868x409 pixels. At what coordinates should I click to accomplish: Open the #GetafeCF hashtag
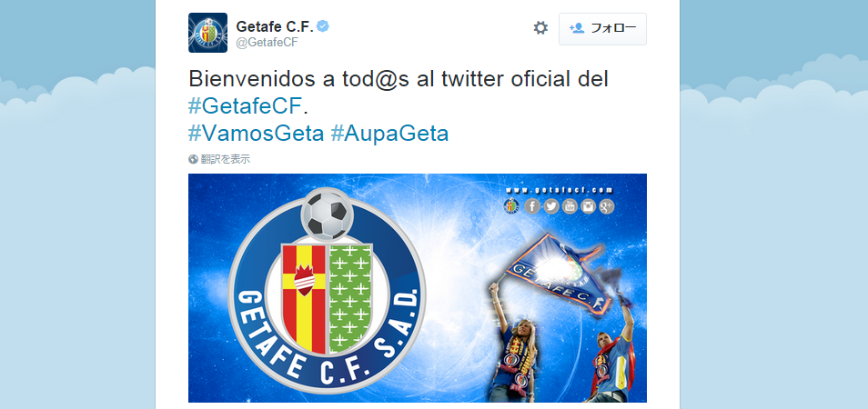tap(245, 106)
